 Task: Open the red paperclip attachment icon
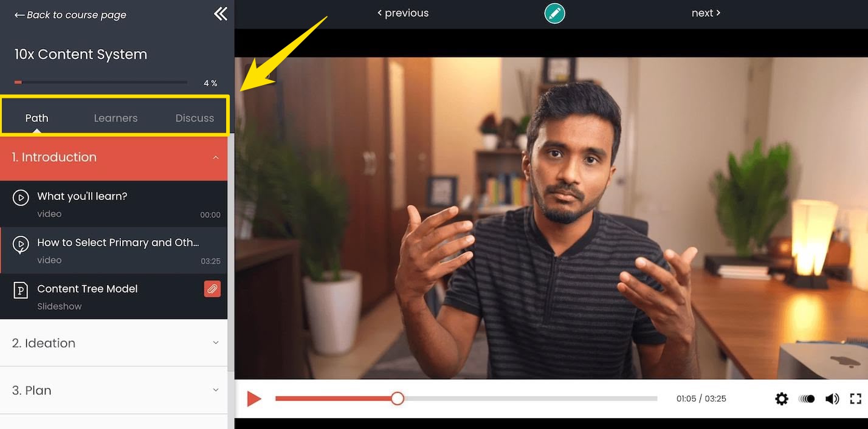click(212, 289)
